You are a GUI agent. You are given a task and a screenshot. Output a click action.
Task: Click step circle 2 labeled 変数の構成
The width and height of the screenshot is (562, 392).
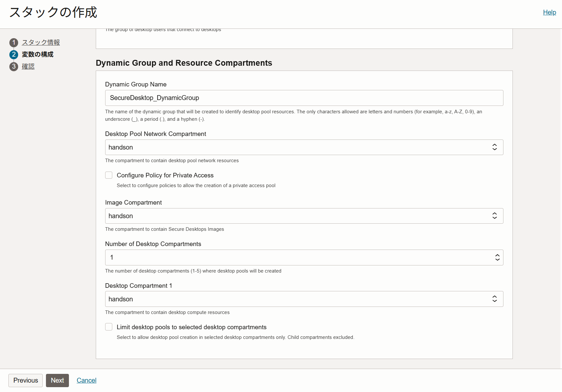tap(13, 54)
